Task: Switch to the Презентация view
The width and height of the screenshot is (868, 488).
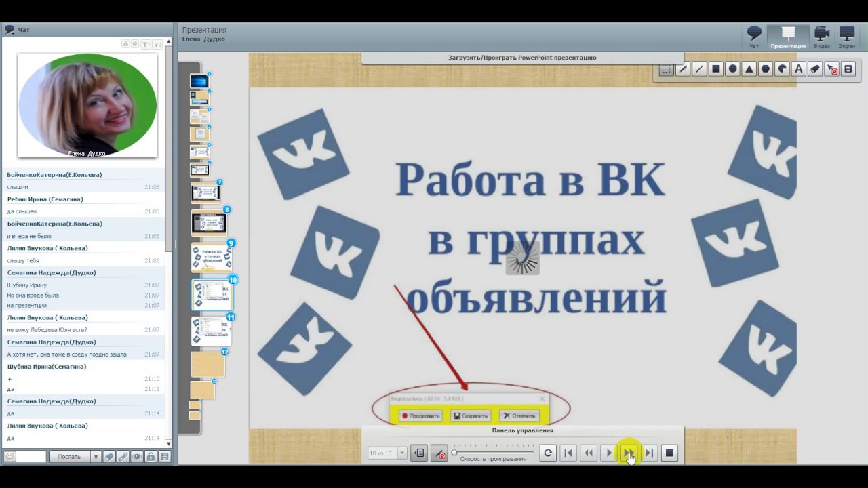Action: (788, 37)
